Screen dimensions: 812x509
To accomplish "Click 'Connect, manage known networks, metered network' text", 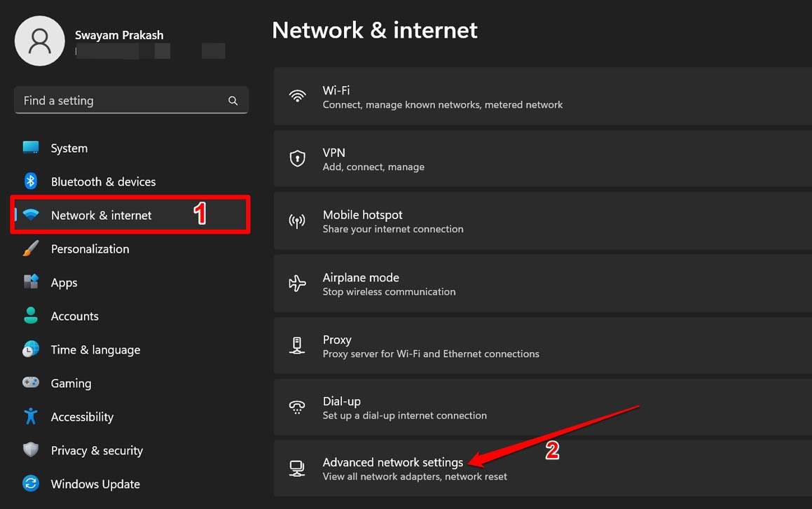I will pos(442,105).
